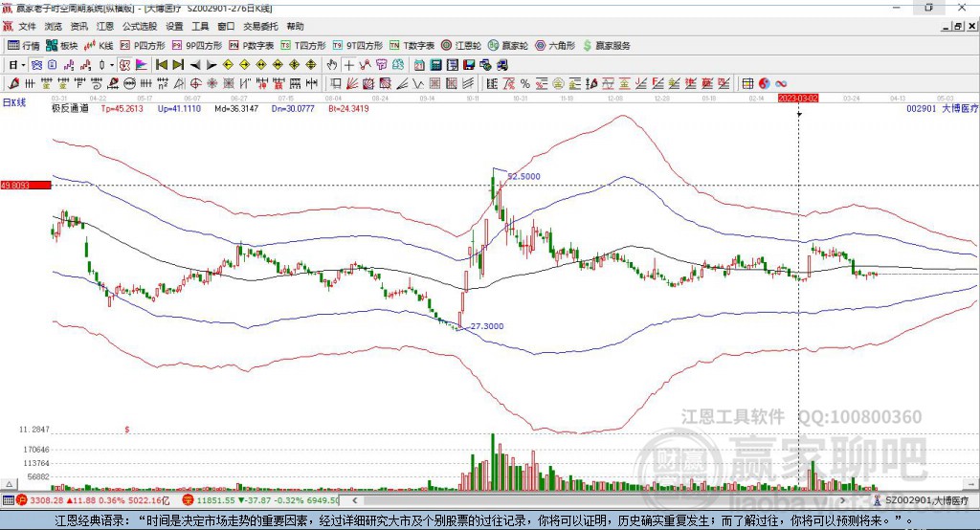This screenshot has width=980, height=530.
Task: Open the calculator icon
Action: pyautogui.click(x=435, y=65)
